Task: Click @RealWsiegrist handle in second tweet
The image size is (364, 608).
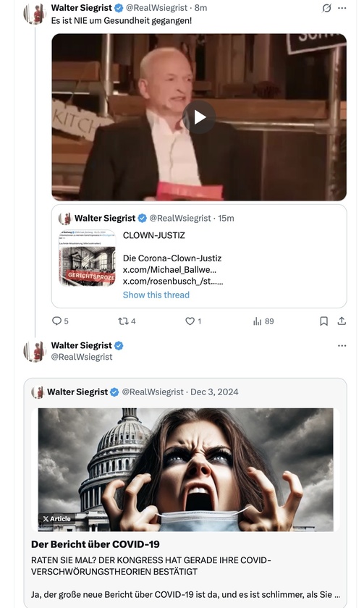Action: pos(82,357)
